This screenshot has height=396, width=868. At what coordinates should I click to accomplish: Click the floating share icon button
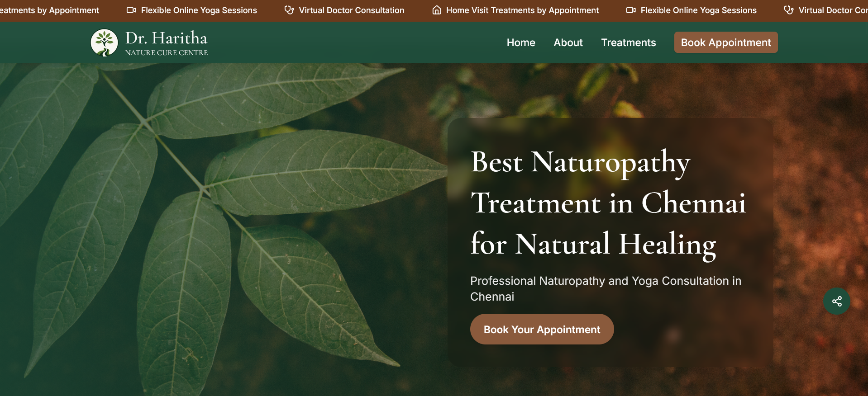[837, 301]
